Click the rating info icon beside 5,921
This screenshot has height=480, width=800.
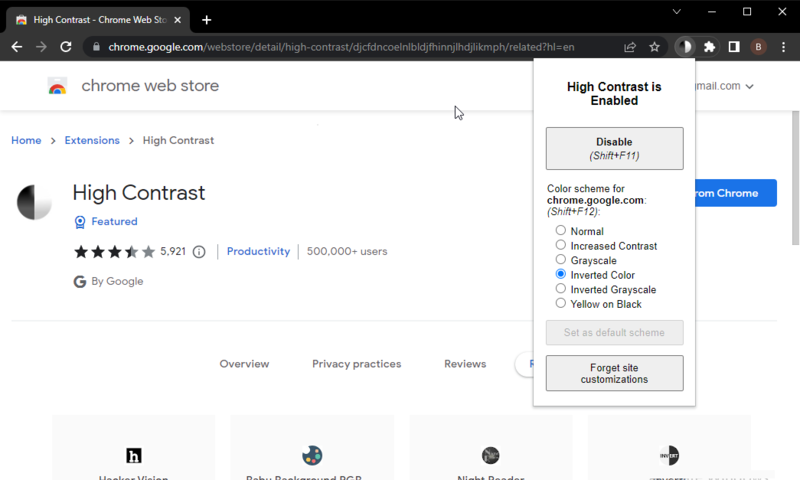[x=199, y=252]
